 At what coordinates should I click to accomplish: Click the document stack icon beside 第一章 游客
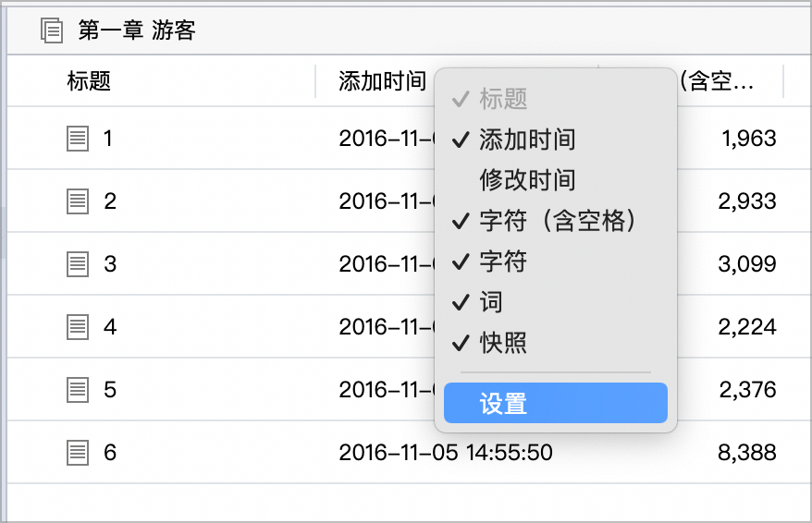tap(52, 30)
